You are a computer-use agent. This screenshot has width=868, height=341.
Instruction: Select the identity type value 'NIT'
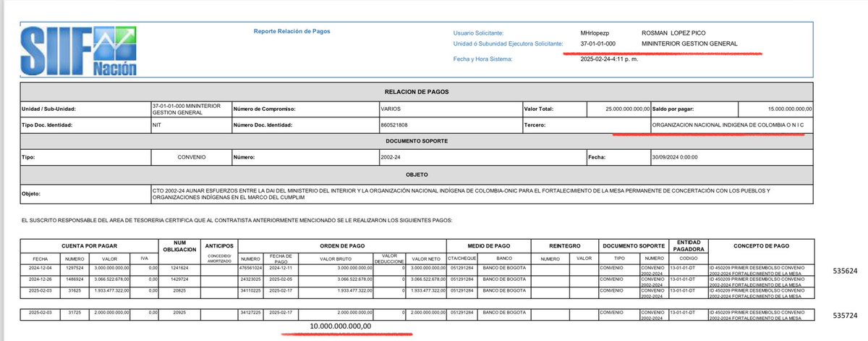156,125
